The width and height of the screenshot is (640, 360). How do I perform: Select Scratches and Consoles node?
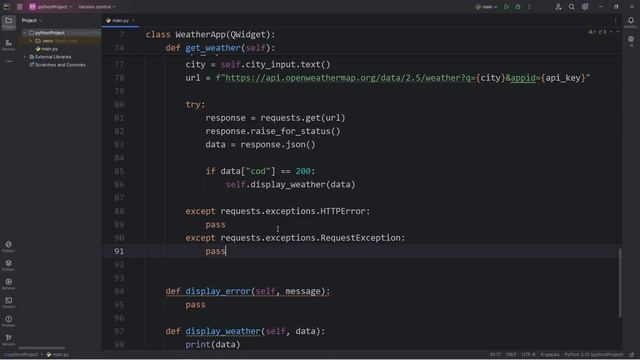click(57, 65)
